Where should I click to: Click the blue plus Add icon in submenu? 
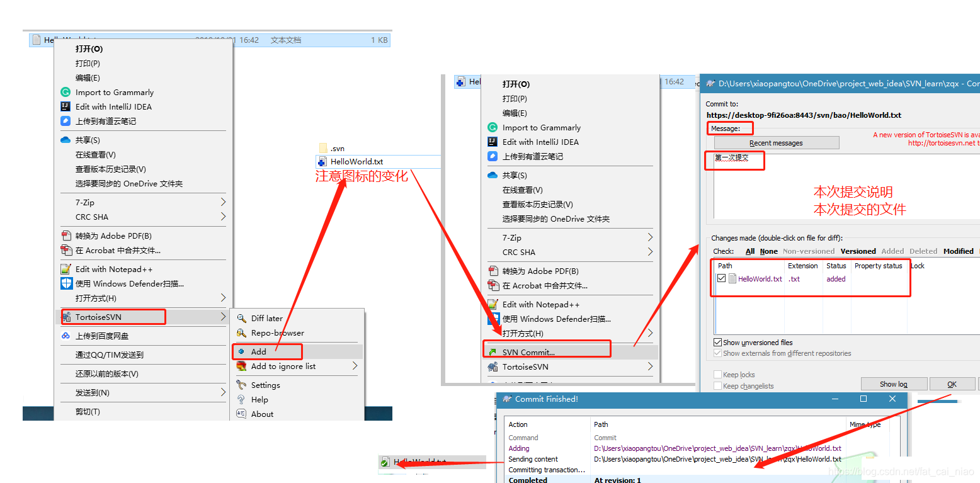point(241,351)
